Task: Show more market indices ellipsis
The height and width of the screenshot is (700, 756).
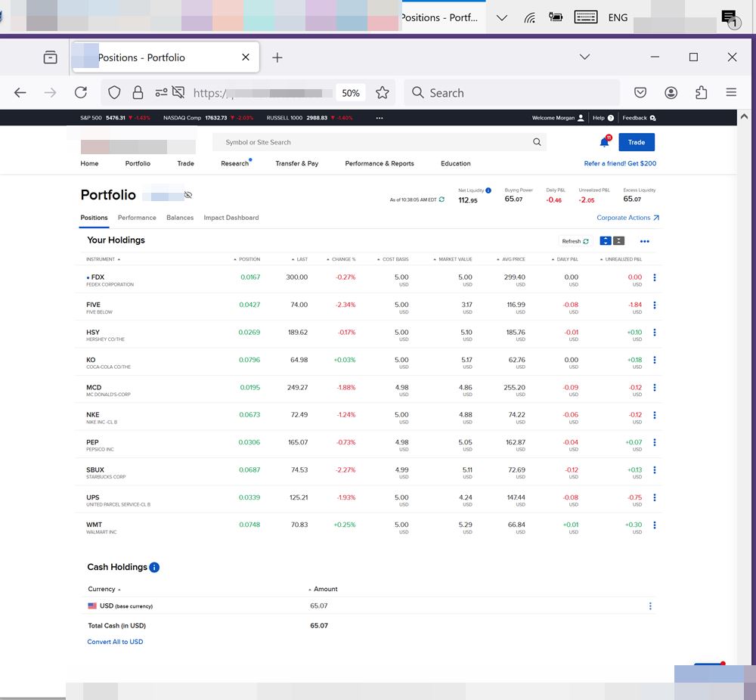Action: click(380, 118)
